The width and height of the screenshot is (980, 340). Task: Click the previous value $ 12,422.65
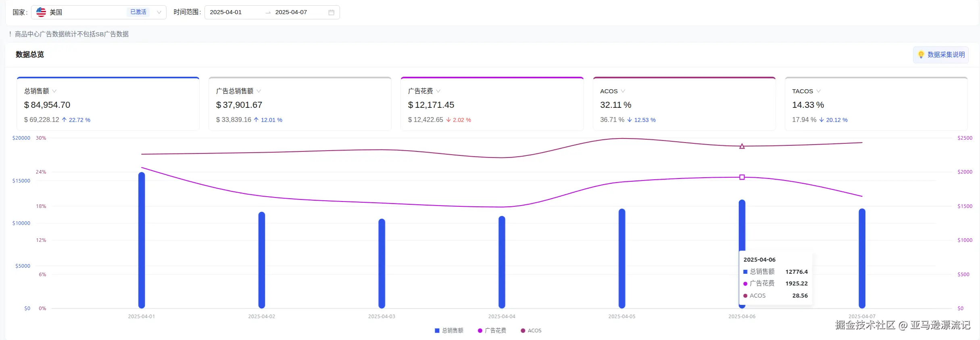click(x=425, y=120)
